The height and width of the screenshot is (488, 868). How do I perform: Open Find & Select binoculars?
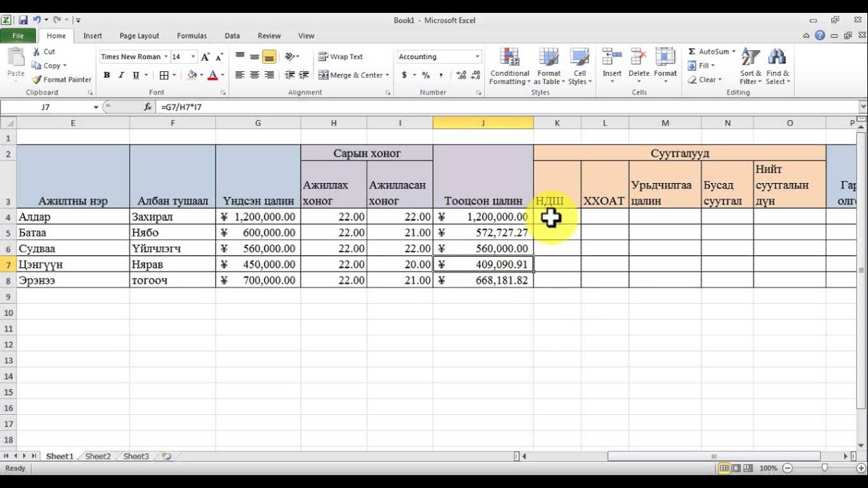pyautogui.click(x=777, y=66)
